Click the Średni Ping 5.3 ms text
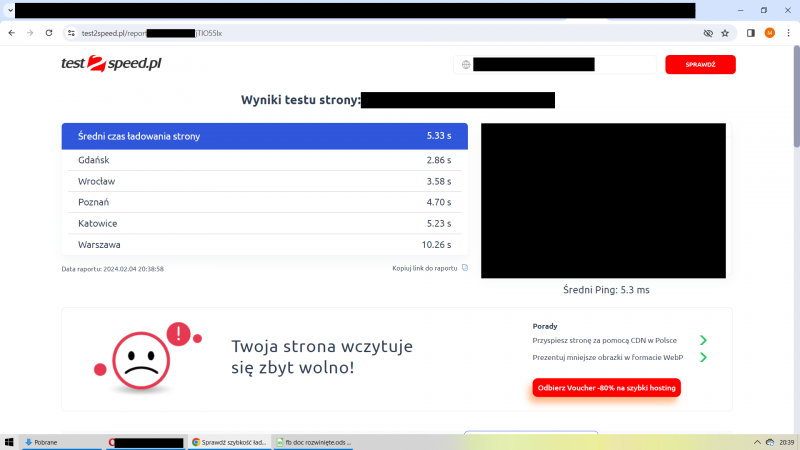The height and width of the screenshot is (450, 800). tap(606, 290)
